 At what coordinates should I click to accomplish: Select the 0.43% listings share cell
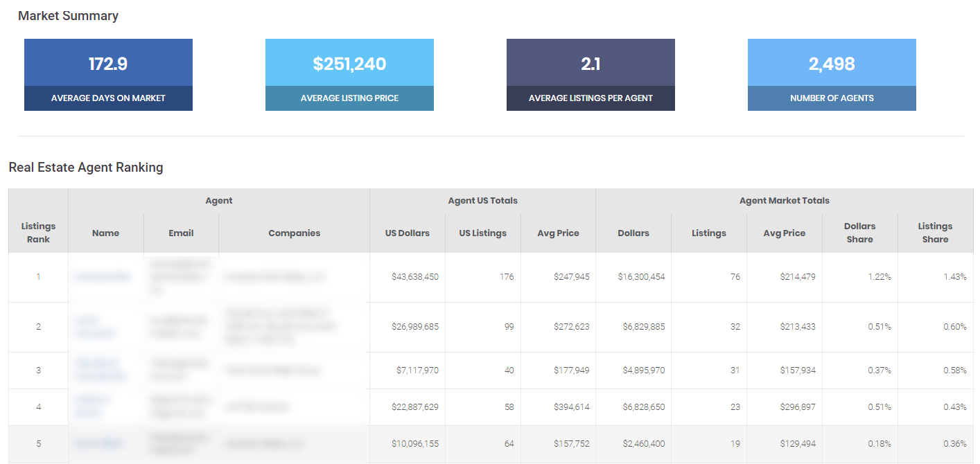point(935,407)
